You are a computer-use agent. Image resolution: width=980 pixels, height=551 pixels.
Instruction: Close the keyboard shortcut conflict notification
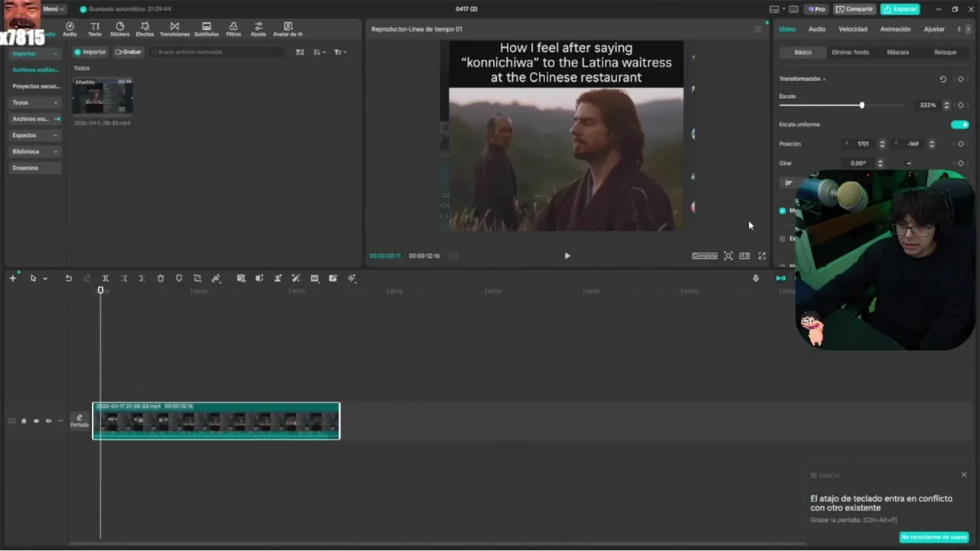[x=964, y=474]
